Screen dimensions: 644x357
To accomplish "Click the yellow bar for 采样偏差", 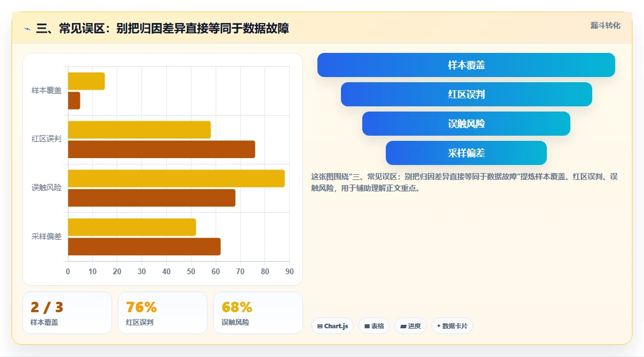I will [x=132, y=227].
